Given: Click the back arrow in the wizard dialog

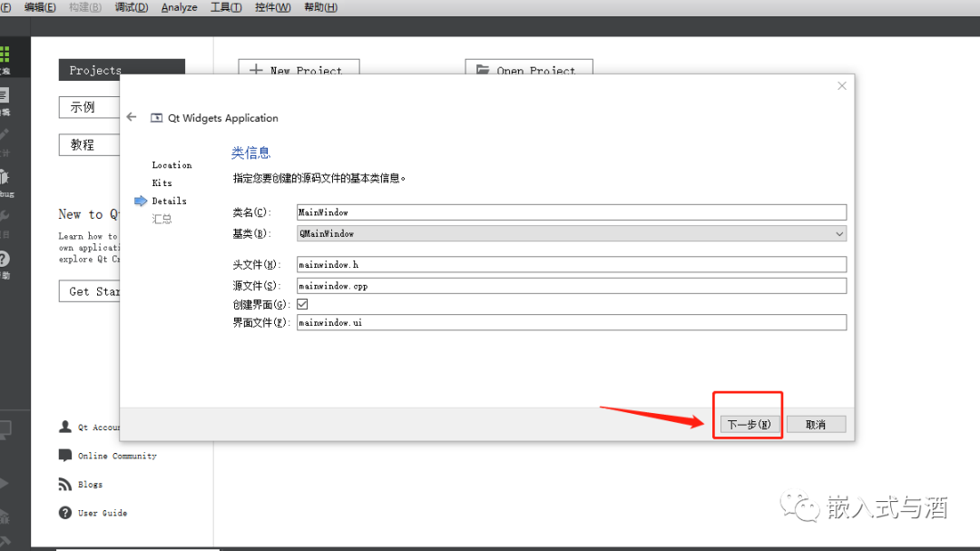Looking at the screenshot, I should (x=132, y=117).
